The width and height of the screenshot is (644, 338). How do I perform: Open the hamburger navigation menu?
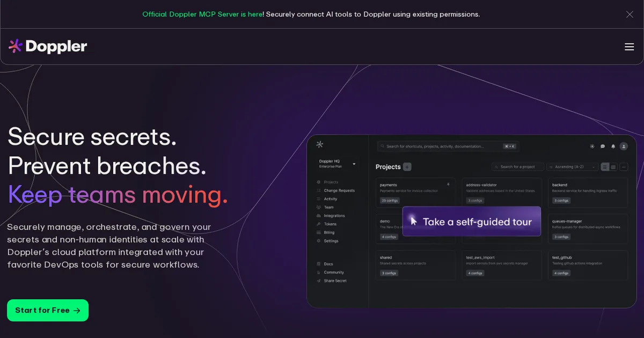click(x=630, y=47)
